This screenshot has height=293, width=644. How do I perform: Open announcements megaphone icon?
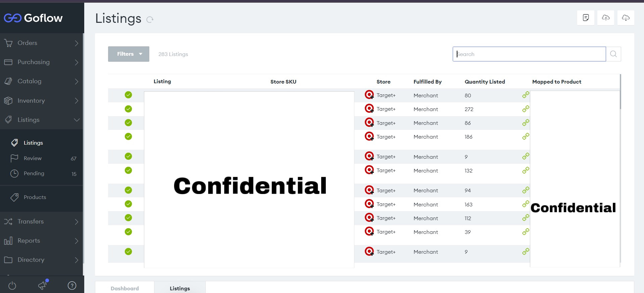pyautogui.click(x=43, y=285)
